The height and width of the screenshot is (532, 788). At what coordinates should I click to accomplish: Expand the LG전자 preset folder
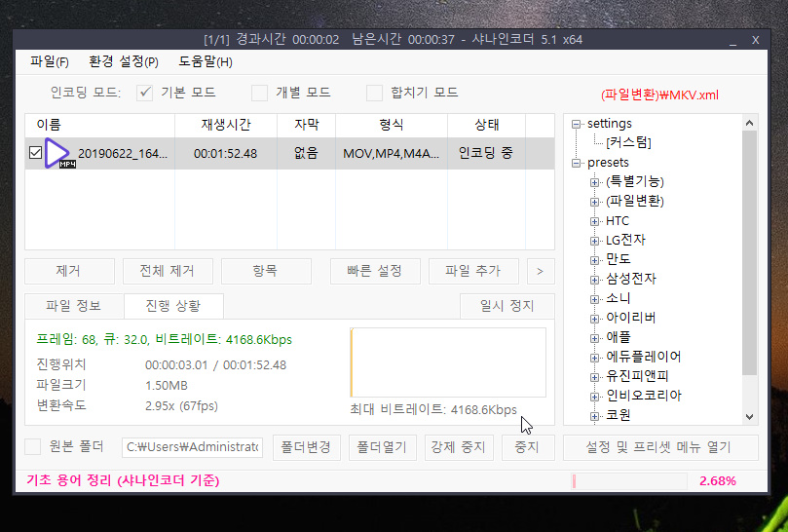click(594, 241)
